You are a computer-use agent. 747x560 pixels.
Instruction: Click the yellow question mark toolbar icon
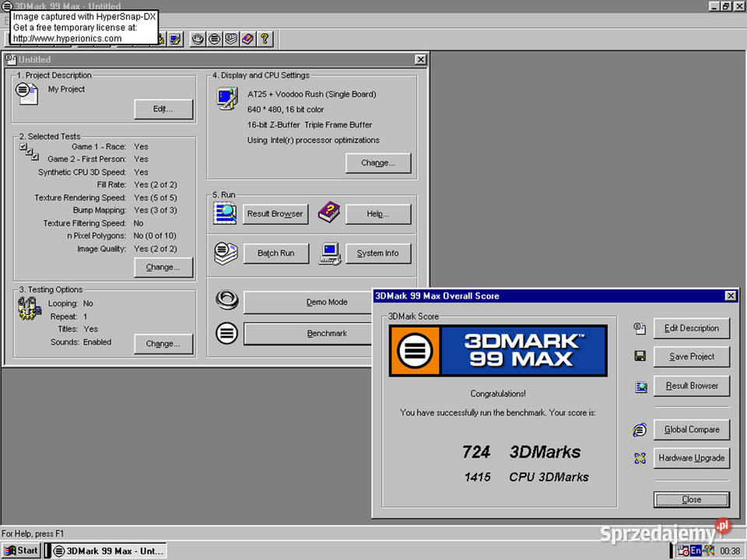click(265, 39)
